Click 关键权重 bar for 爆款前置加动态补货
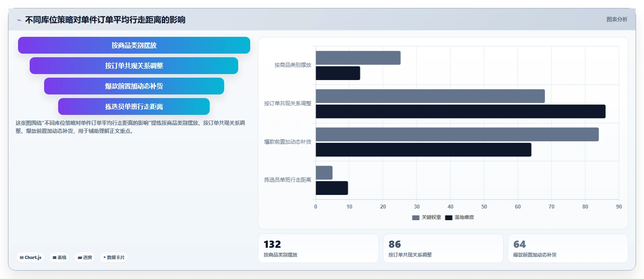The width and height of the screenshot is (644, 279). pos(457,134)
